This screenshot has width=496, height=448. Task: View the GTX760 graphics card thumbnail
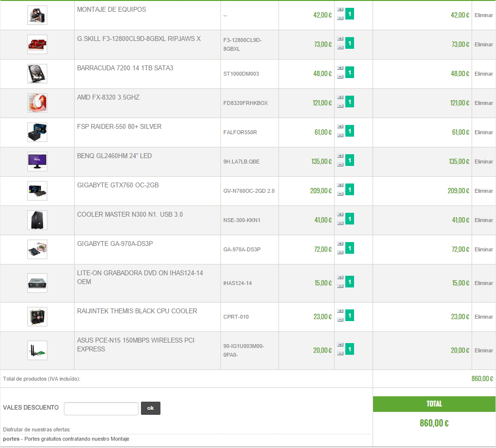tap(38, 191)
